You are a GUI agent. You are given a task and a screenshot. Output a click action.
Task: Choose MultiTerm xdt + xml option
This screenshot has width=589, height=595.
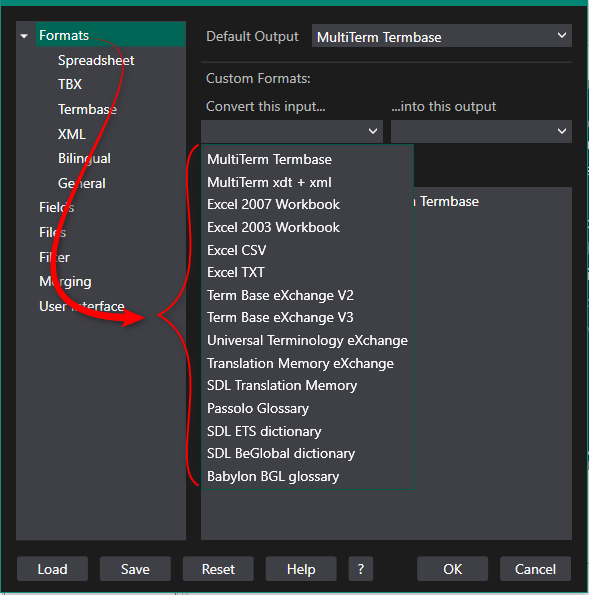point(307,182)
